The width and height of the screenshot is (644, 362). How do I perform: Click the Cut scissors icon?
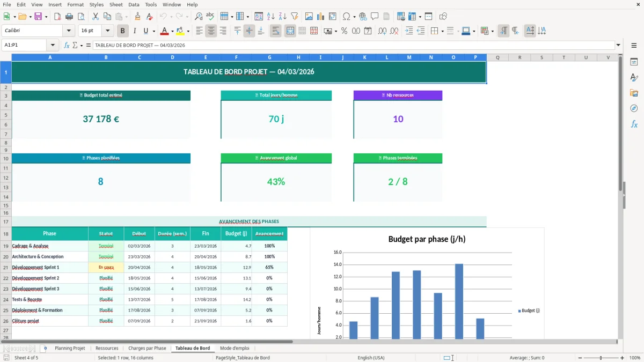point(95,17)
